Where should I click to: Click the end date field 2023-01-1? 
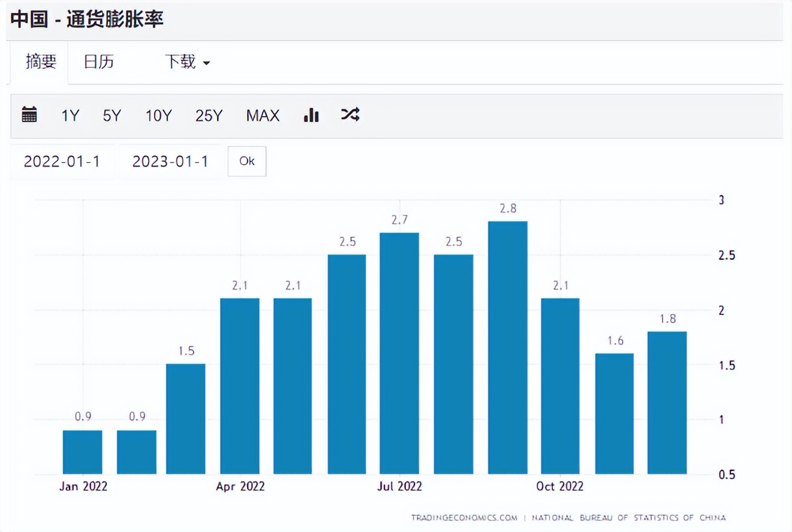click(170, 161)
